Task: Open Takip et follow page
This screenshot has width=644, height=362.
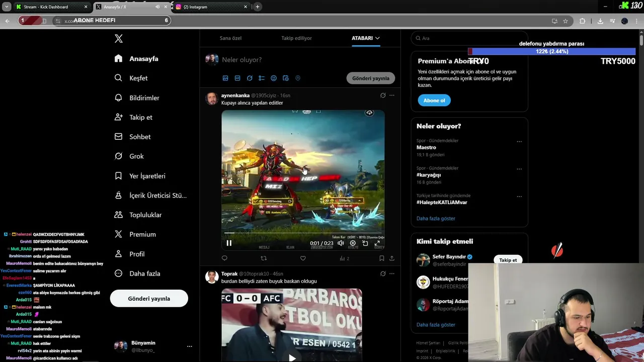Action: [133, 117]
